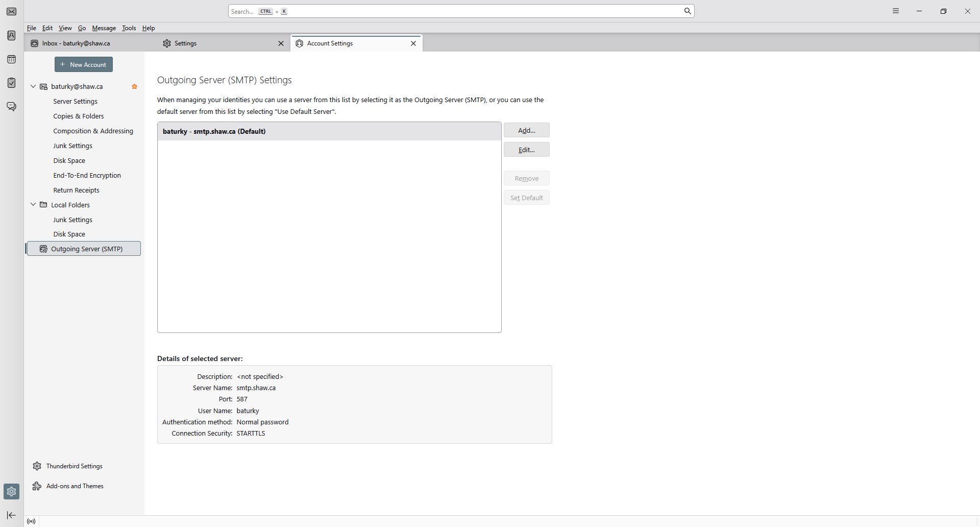Open the Thunderbird hamburger app menu
Image resolution: width=980 pixels, height=527 pixels.
point(896,11)
